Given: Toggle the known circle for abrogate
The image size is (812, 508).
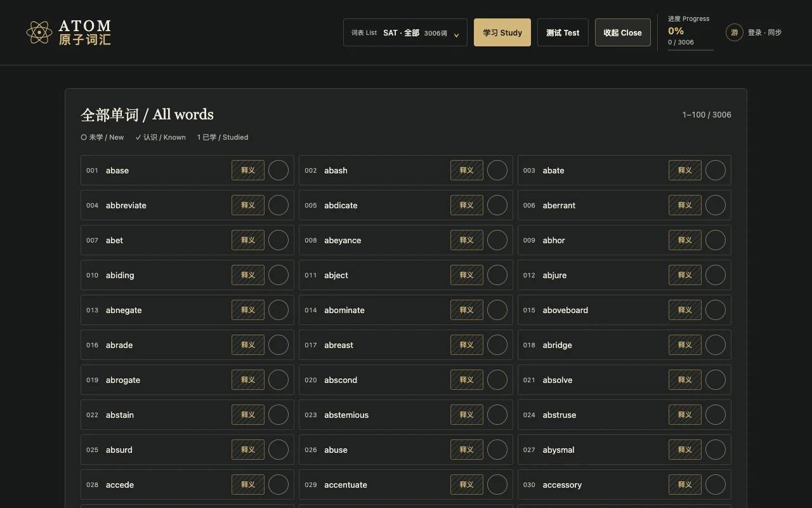Looking at the screenshot, I should [278, 380].
